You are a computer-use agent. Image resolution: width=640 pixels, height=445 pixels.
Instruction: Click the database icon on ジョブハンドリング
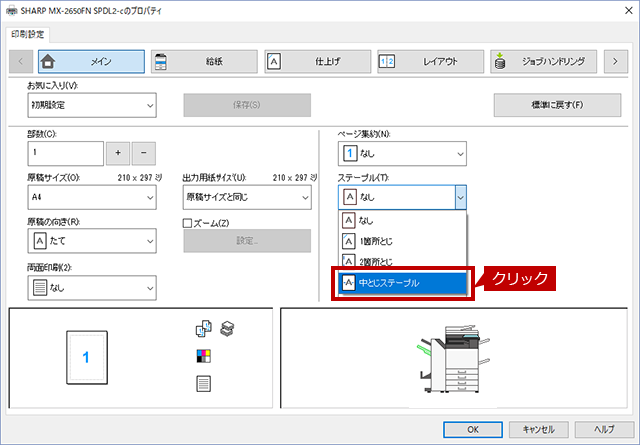[x=500, y=62]
